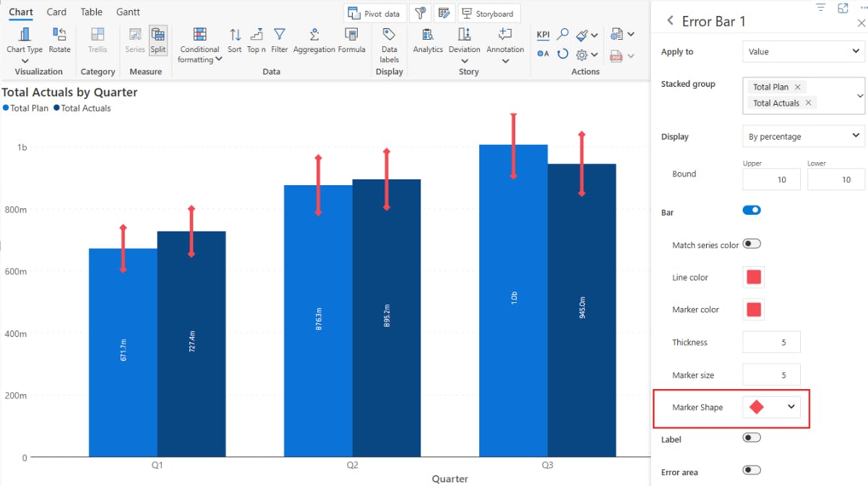Click the Upper bound input field
The height and width of the screenshot is (486, 868).
pos(771,179)
